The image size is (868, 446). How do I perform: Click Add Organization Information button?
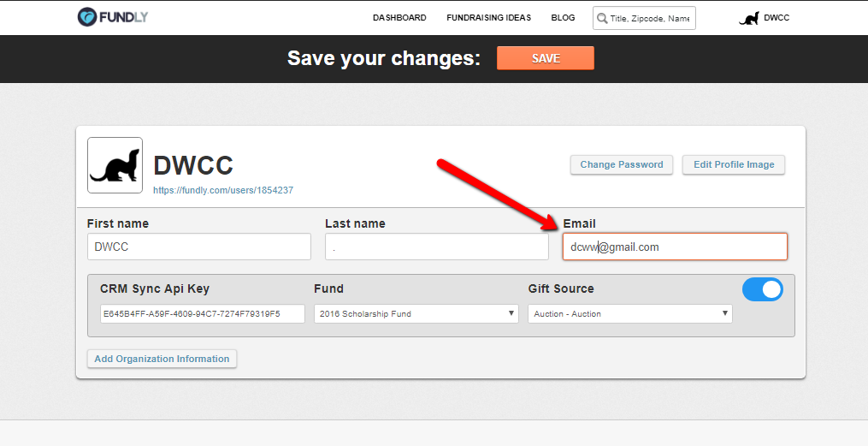(x=162, y=359)
